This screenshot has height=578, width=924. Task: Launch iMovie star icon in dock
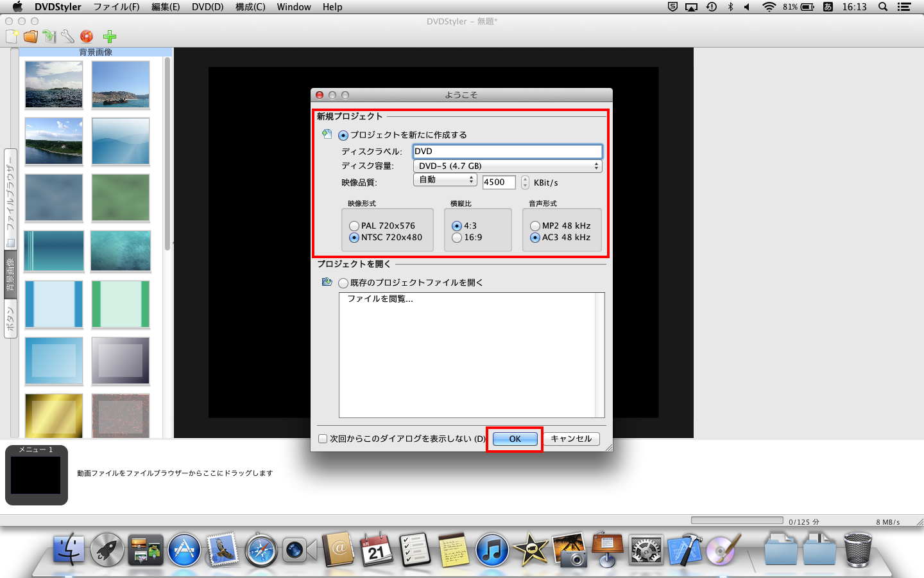click(531, 550)
